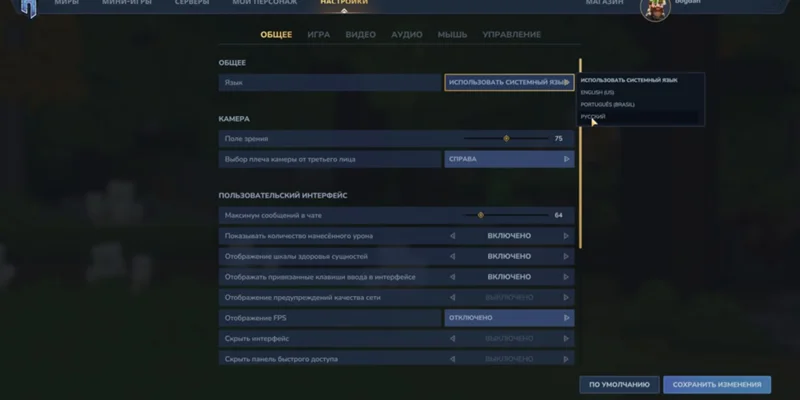Open the camera shoulder СПРАВА dropdown
The height and width of the screenshot is (400, 800).
(x=509, y=159)
